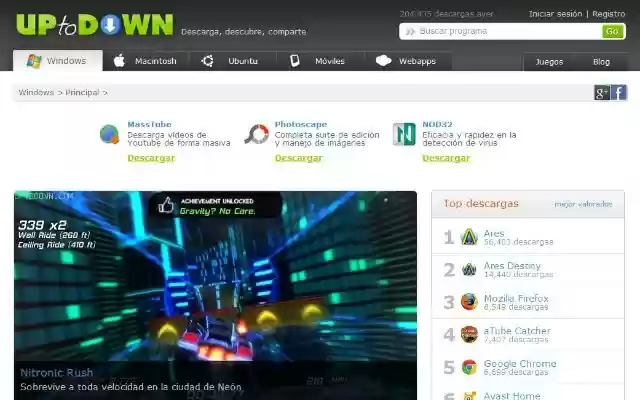Open the Nitronic Rush featured banner image
The width and height of the screenshot is (640, 400).
tap(216, 276)
